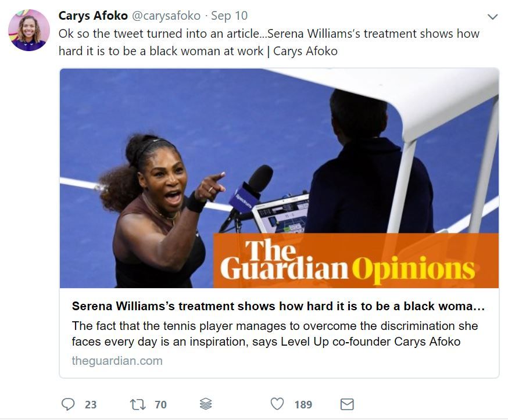Viewport: 508px width, 420px height.
Task: Like the tweet with the heart icon
Action: (277, 404)
